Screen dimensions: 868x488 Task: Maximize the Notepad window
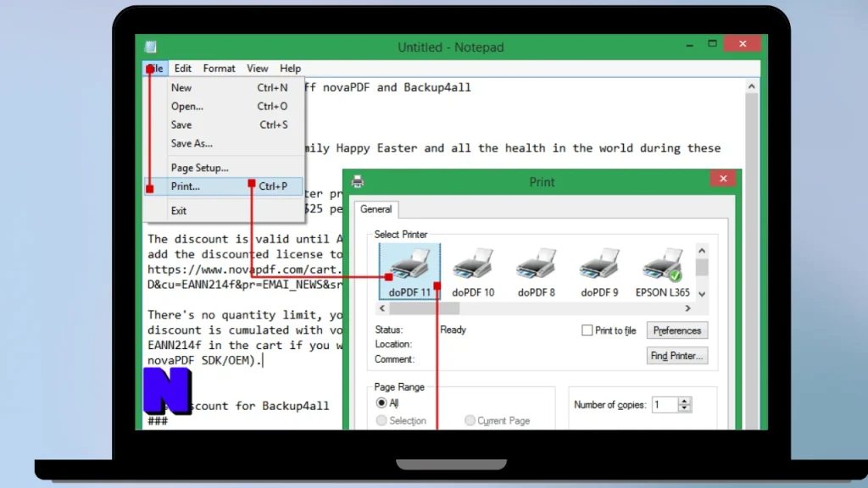pos(712,44)
